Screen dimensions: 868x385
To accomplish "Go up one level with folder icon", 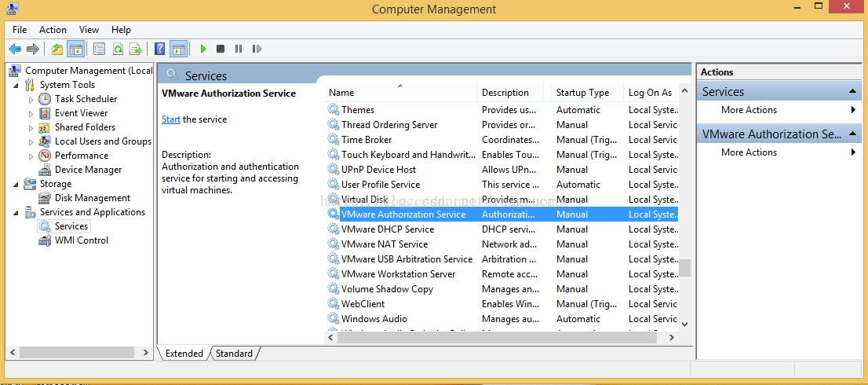I will click(57, 49).
